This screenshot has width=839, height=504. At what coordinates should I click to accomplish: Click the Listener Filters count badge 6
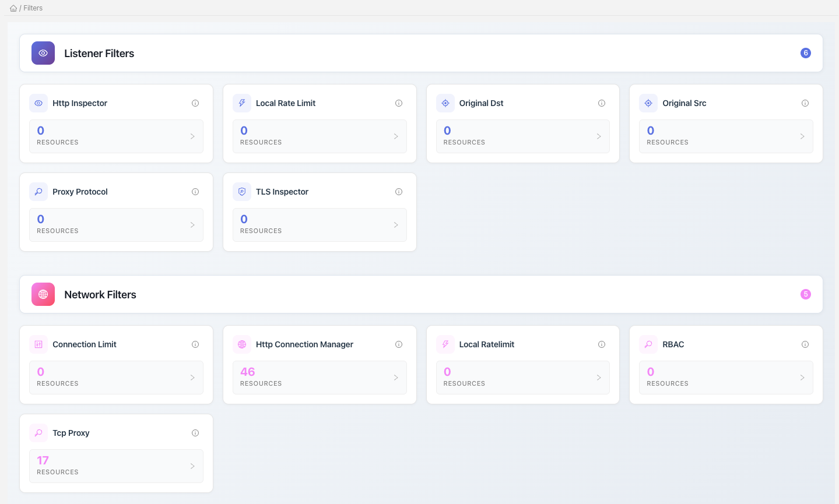tap(806, 53)
